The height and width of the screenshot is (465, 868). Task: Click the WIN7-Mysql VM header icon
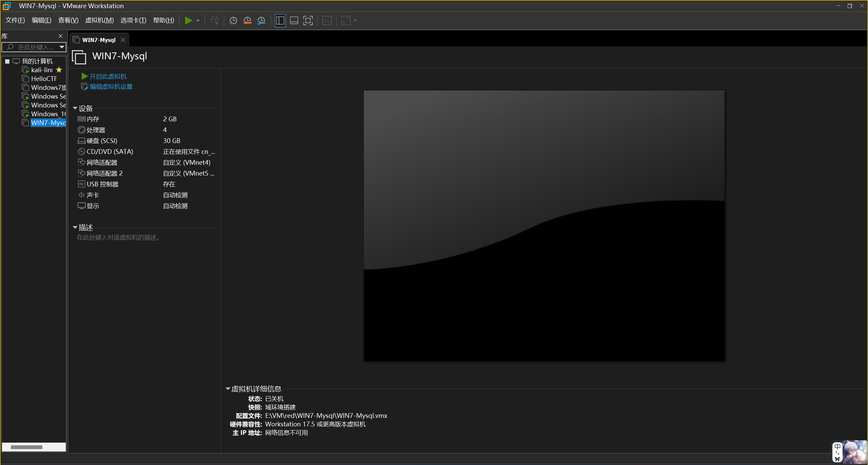point(79,57)
